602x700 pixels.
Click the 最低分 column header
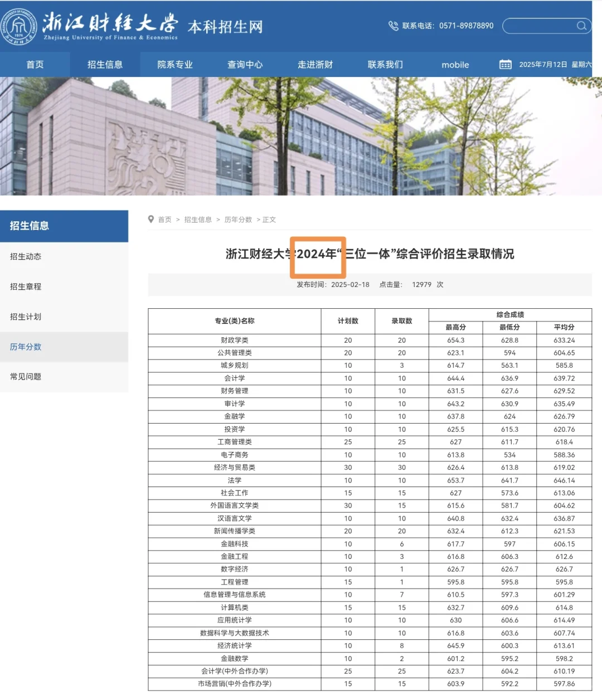tap(509, 327)
